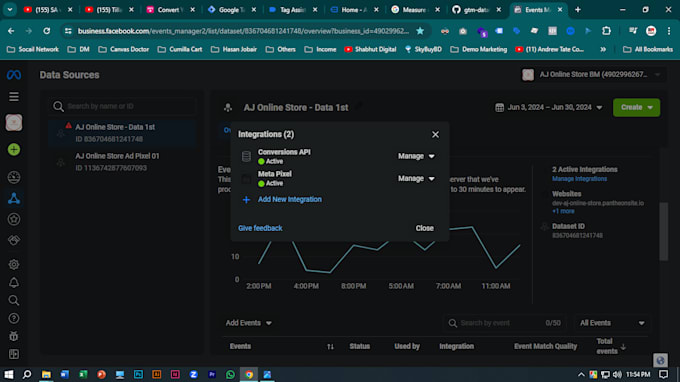Viewport: 680px width, 382px height.
Task: Bookmark page with the star icon
Action: click(x=420, y=31)
